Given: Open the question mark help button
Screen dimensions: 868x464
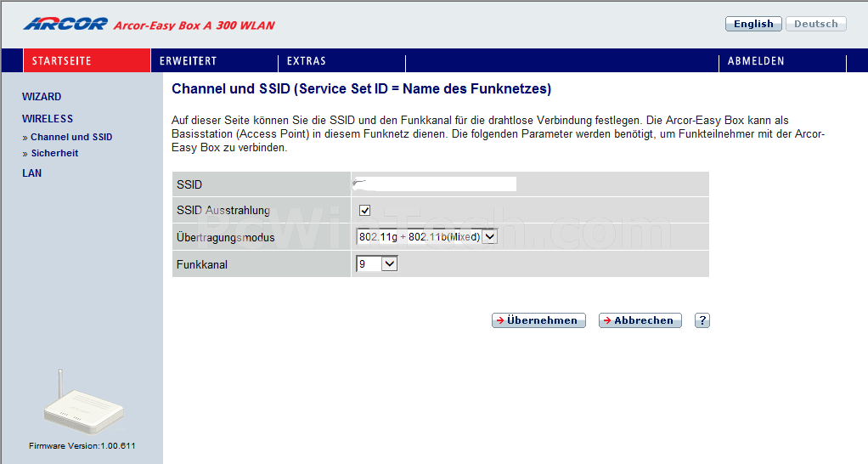Looking at the screenshot, I should [x=702, y=320].
